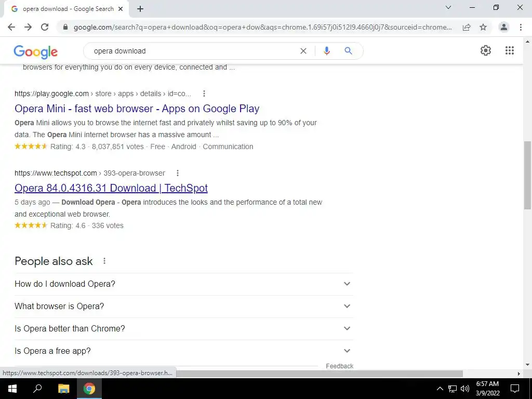Open Chrome profile avatar menu
Viewport: 532px width, 399px height.
pyautogui.click(x=504, y=27)
